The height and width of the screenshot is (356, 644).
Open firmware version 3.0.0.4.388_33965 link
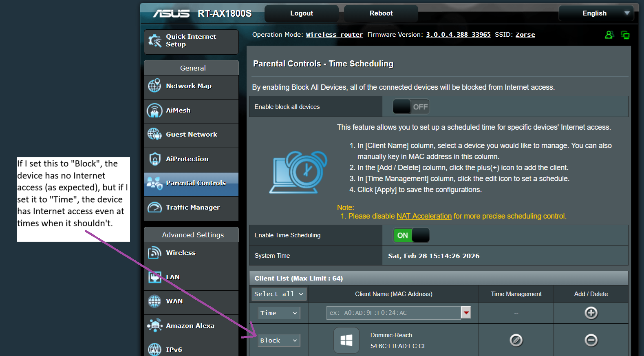click(x=458, y=35)
